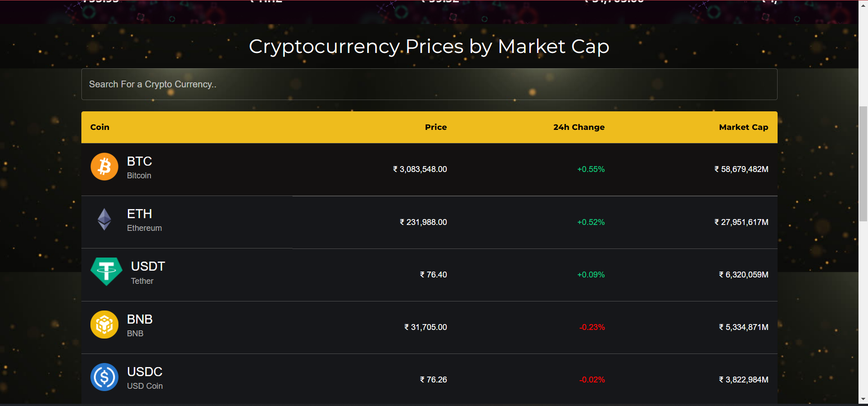Viewport: 868px width, 406px height.
Task: Click the Market Cap column header
Action: (743, 127)
